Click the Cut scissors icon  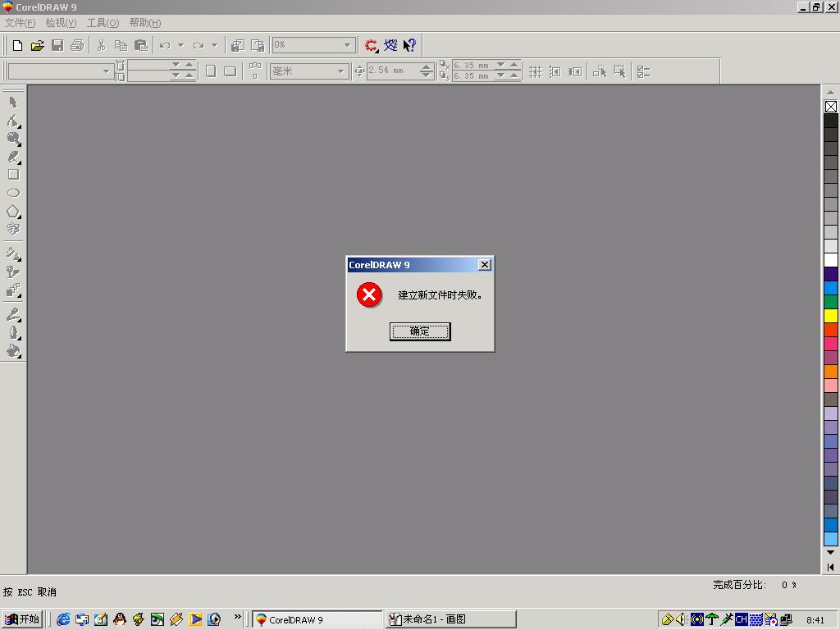[101, 46]
